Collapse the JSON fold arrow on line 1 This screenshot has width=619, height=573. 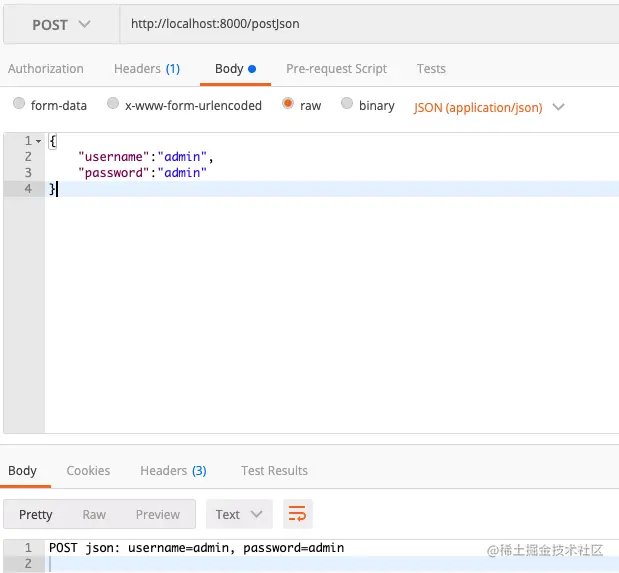click(39, 141)
